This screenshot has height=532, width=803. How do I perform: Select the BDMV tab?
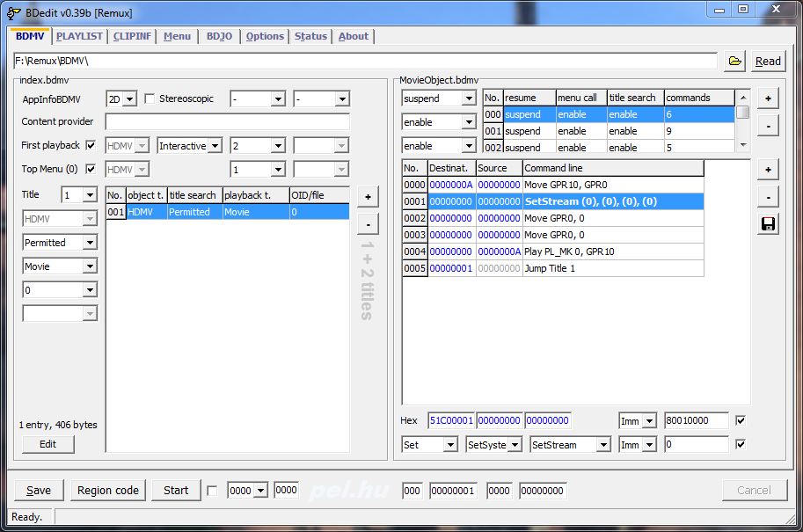pyautogui.click(x=30, y=36)
